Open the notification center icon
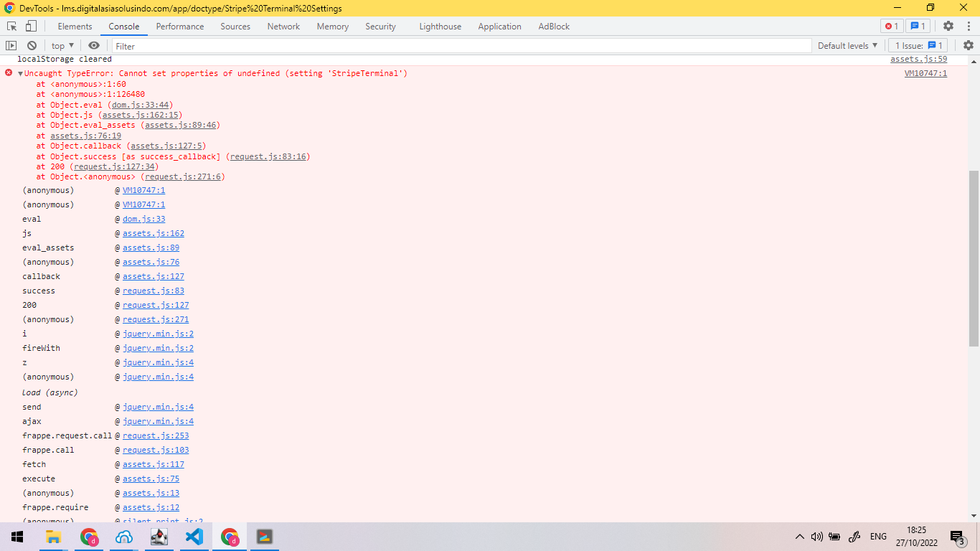This screenshot has height=551, width=980. coord(958,537)
